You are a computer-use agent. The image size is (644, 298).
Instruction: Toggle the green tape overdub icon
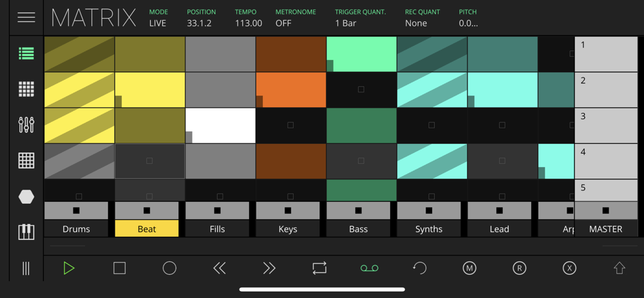(x=369, y=268)
